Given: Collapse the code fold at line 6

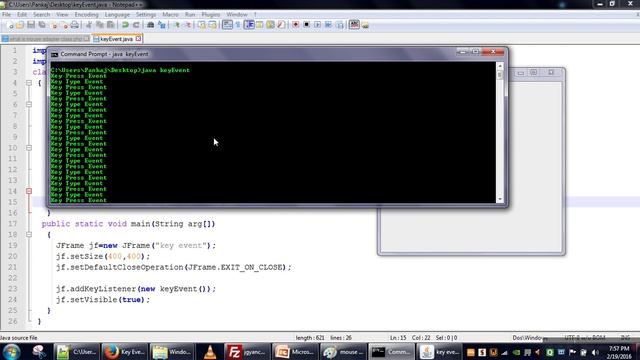Looking at the screenshot, I should [29, 104].
